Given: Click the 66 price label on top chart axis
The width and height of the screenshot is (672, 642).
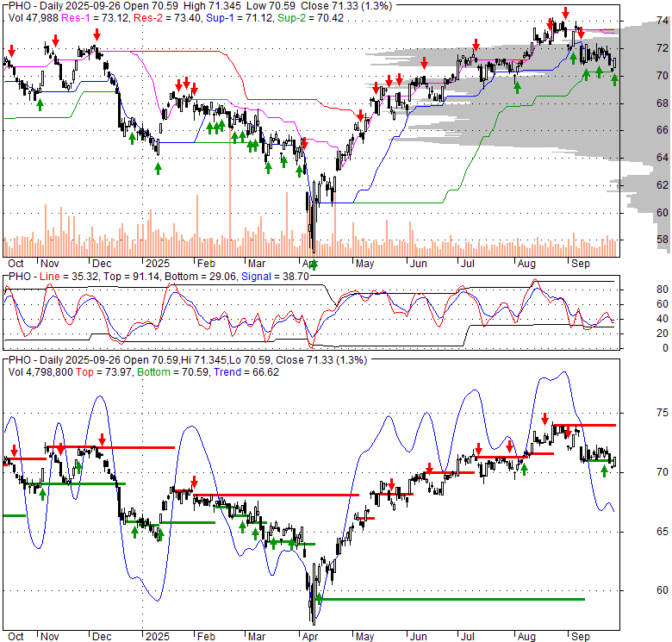Looking at the screenshot, I should point(663,130).
